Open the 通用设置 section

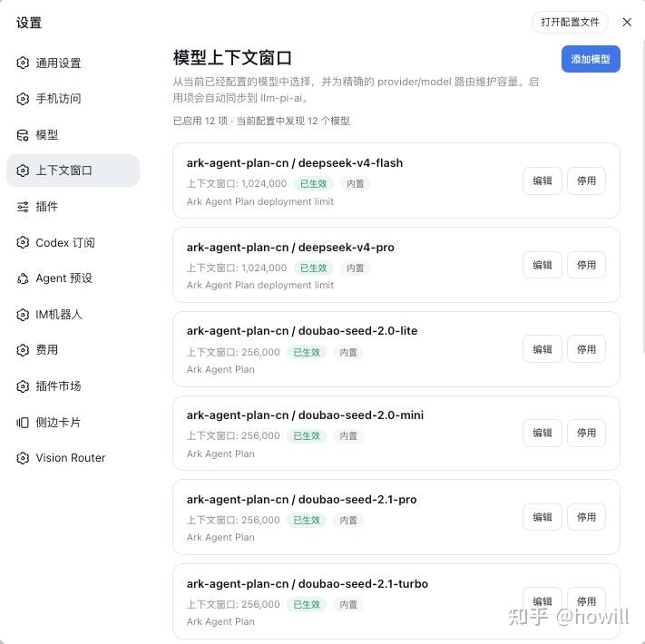pos(73,63)
